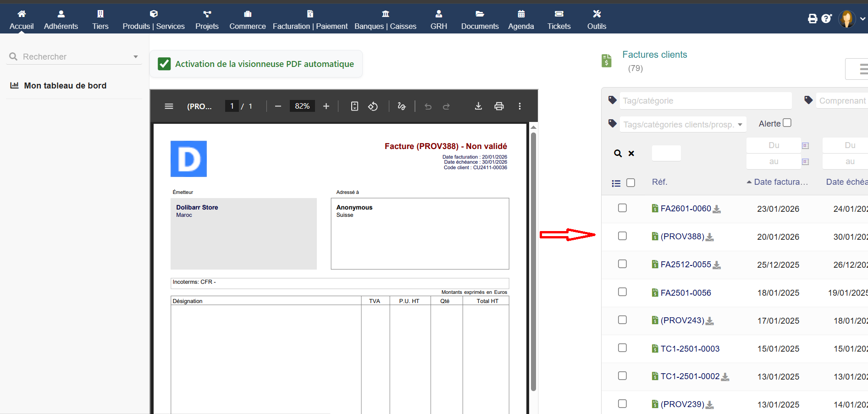Zoom out of the PDF document
The width and height of the screenshot is (868, 414).
click(278, 106)
